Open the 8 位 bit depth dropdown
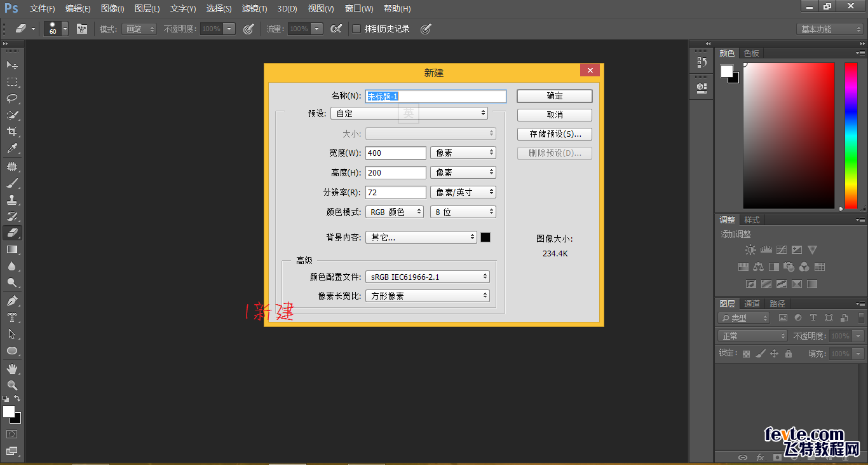Screen dimensions: 868x465 tap(463, 212)
